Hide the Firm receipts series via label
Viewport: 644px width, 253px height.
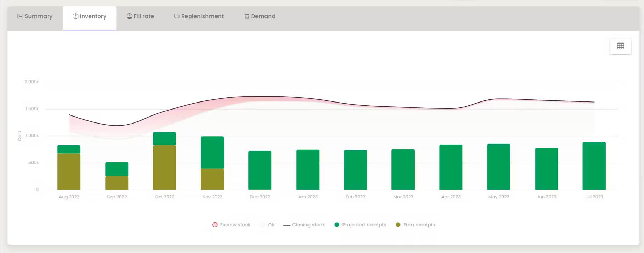[419, 225]
